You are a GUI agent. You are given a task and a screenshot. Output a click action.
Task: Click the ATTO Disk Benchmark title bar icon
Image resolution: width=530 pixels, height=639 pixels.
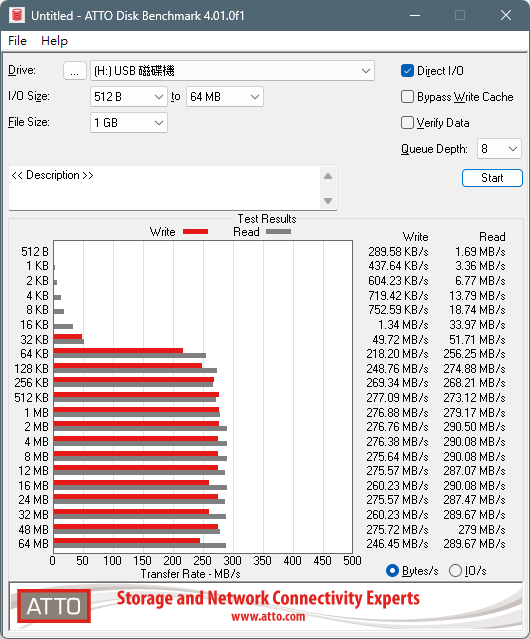(x=17, y=15)
